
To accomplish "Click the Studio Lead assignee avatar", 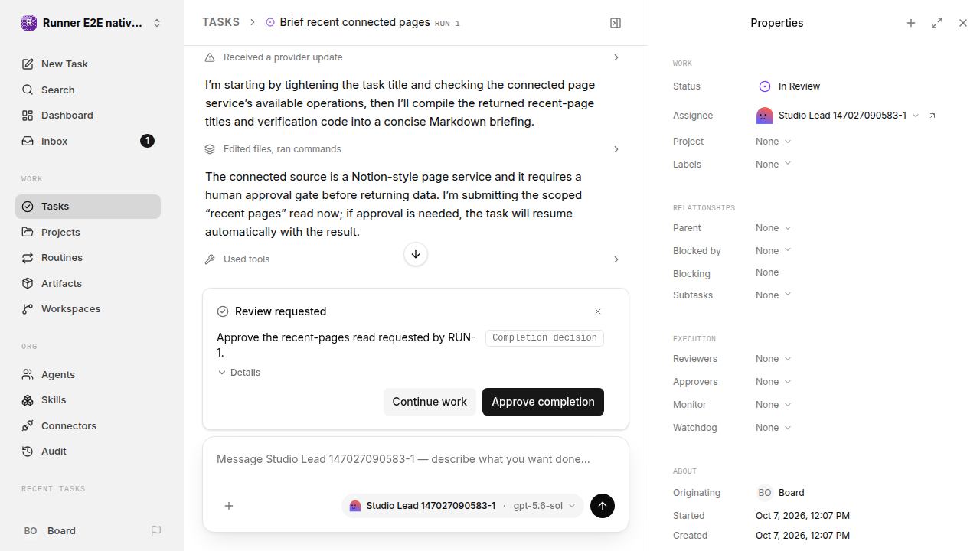I will pyautogui.click(x=764, y=116).
